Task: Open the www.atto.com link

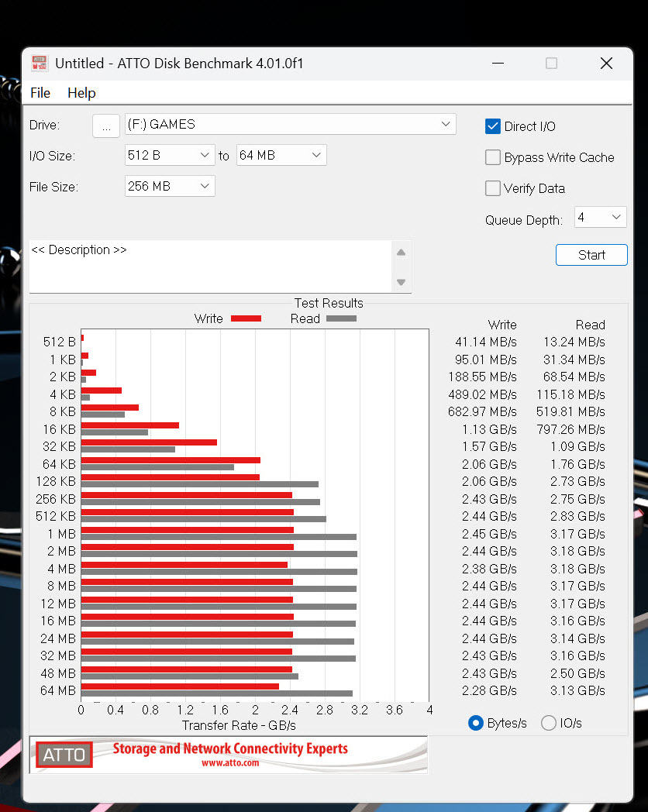Action: [x=230, y=763]
